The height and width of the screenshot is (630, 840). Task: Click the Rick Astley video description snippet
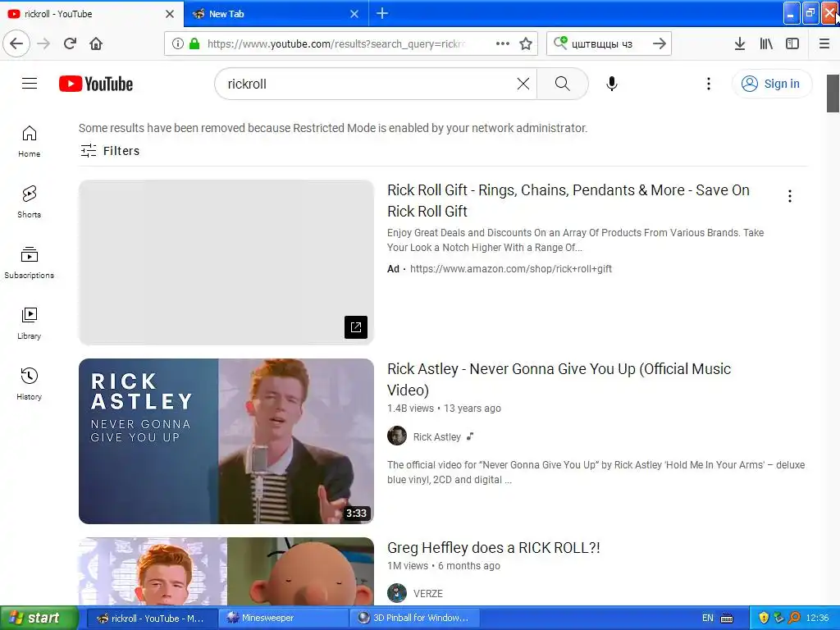click(x=596, y=472)
